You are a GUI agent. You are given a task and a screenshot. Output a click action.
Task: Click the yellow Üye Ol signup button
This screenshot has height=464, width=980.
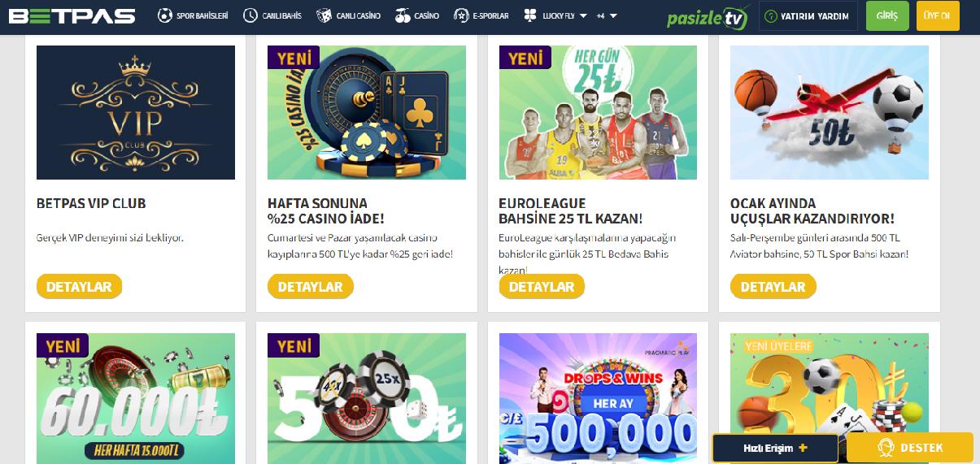pos(938,16)
